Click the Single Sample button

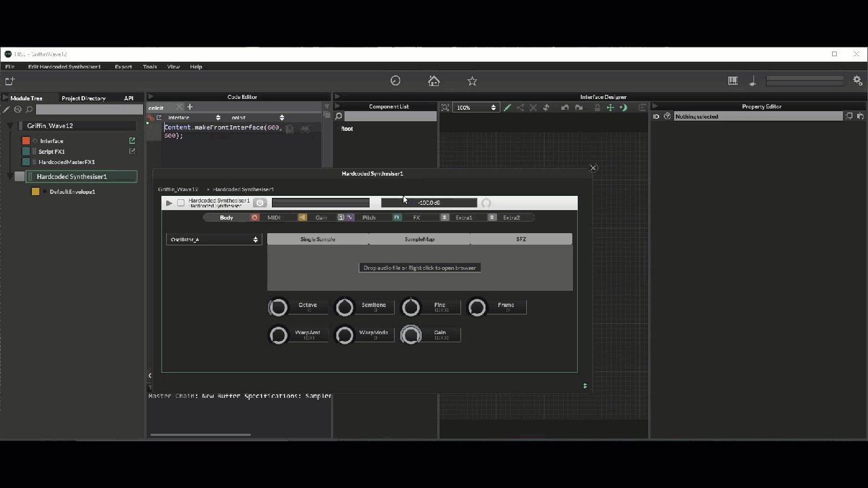pos(317,239)
